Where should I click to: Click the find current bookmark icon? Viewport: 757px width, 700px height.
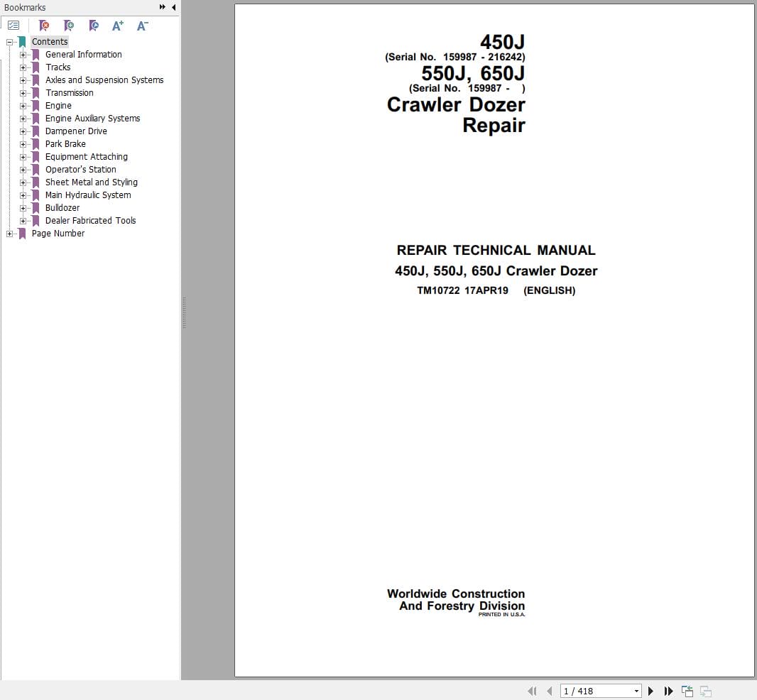point(94,26)
